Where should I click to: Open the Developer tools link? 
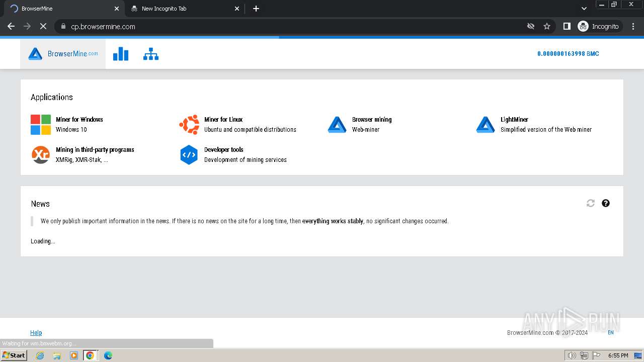pos(224,150)
